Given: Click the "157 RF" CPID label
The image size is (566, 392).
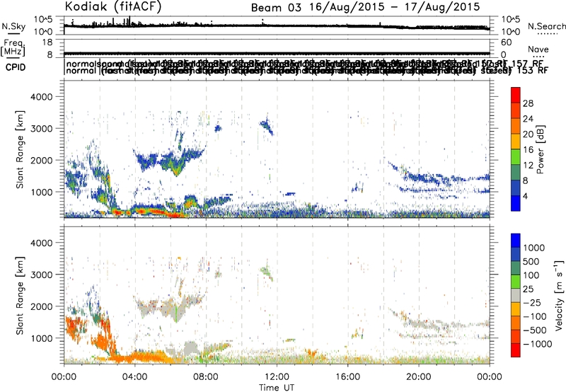Looking at the screenshot, I should click(528, 63).
